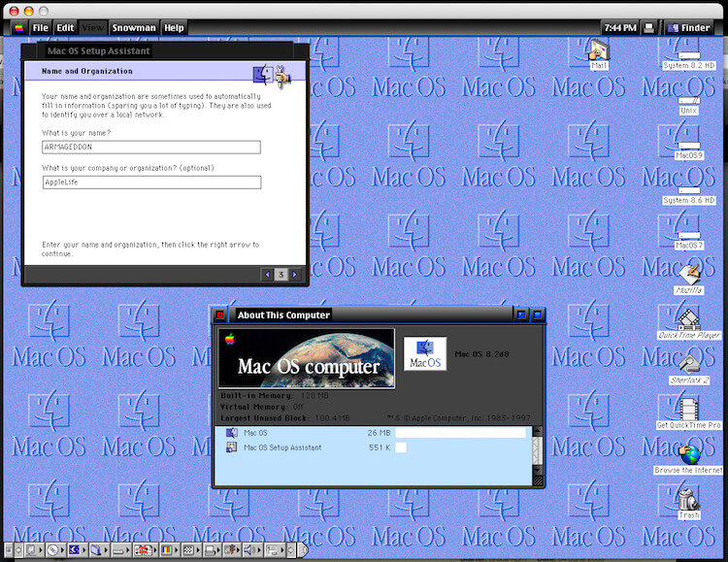728x562 pixels.
Task: Go to previous Setup Assistant page
Action: [268, 275]
